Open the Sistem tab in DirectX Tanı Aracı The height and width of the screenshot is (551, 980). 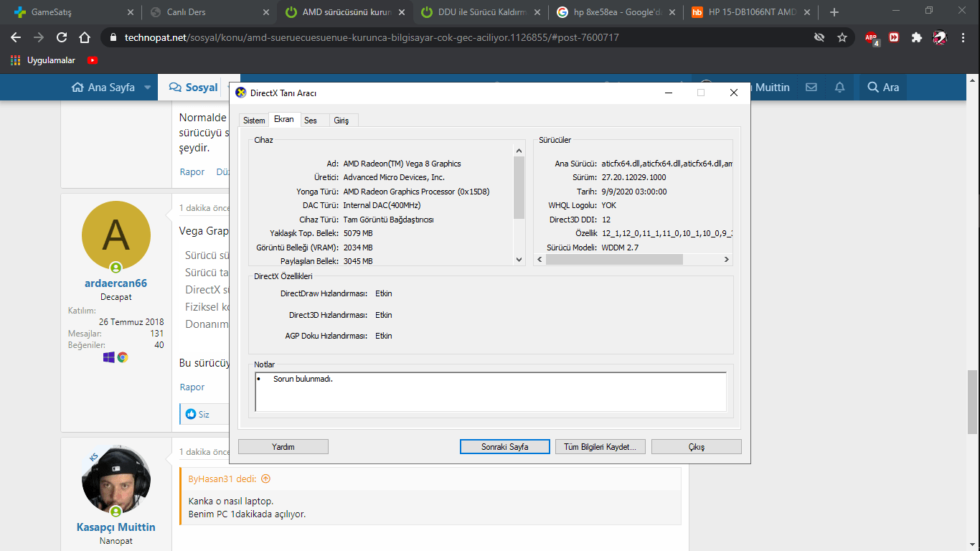254,121
